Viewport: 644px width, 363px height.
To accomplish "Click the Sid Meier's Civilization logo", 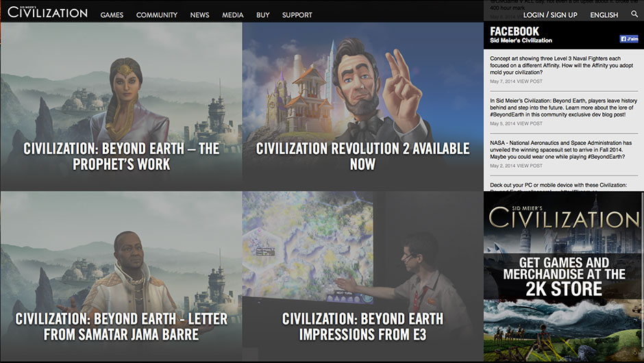I will click(x=48, y=12).
